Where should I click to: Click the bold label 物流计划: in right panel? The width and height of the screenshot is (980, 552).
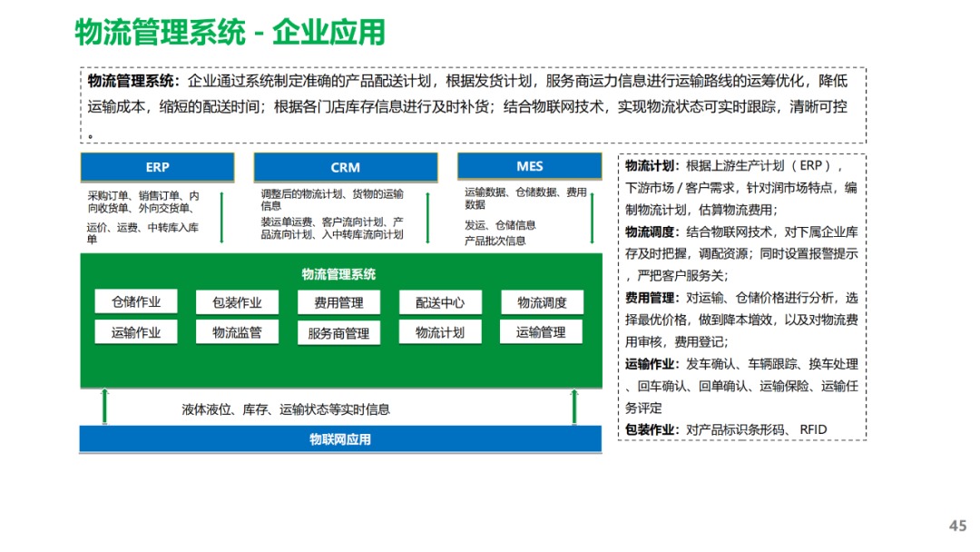[652, 165]
